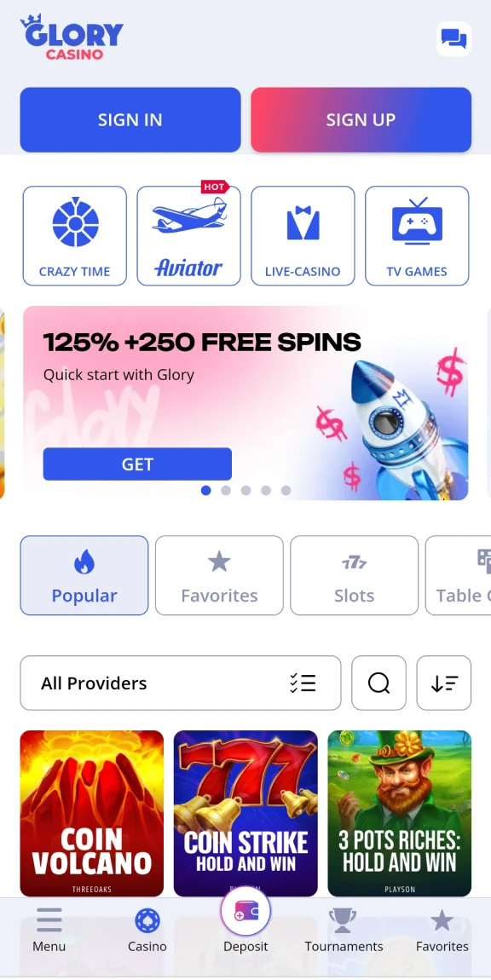Switch to the Slots tab
Image resolution: width=491 pixels, height=980 pixels.
[354, 575]
